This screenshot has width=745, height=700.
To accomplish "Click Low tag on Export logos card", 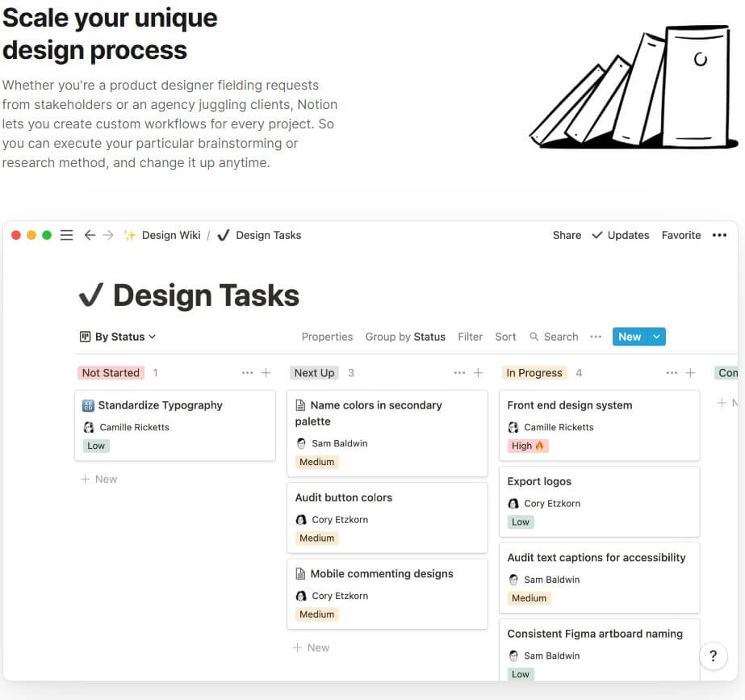I will pyautogui.click(x=521, y=522).
